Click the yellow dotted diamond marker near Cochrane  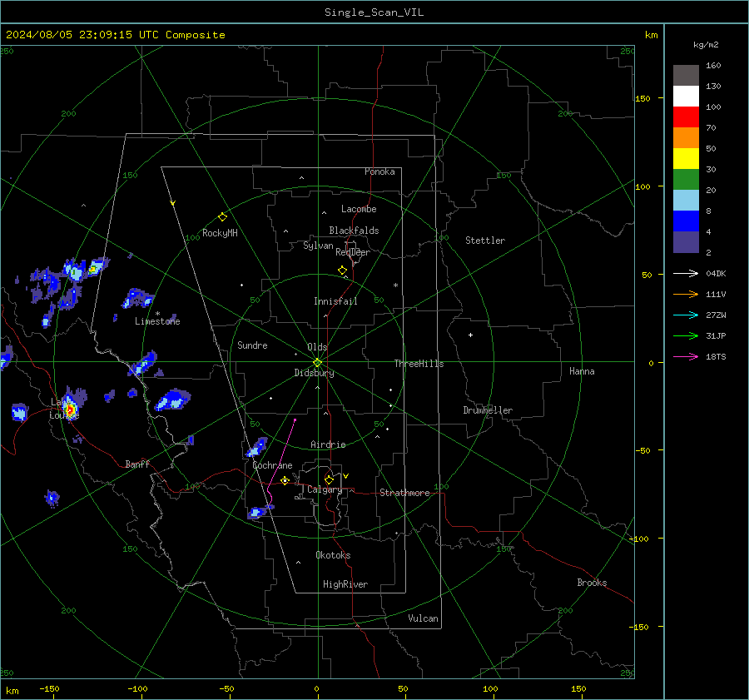(x=285, y=480)
